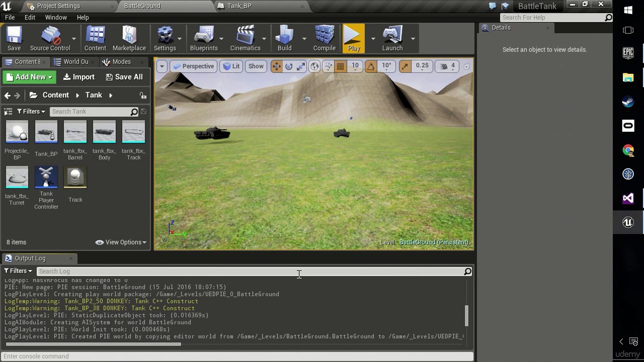
Task: Toggle grid snapping in viewport
Action: click(x=341, y=66)
